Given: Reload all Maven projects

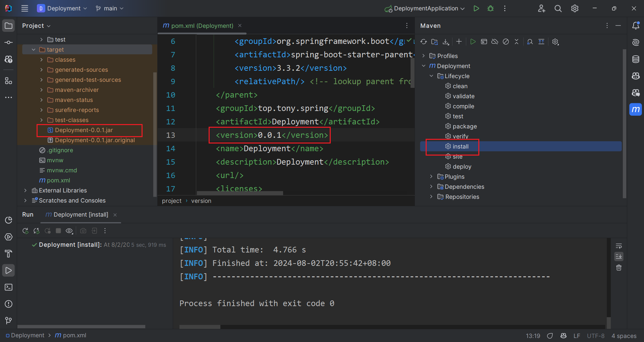Looking at the screenshot, I should (424, 42).
